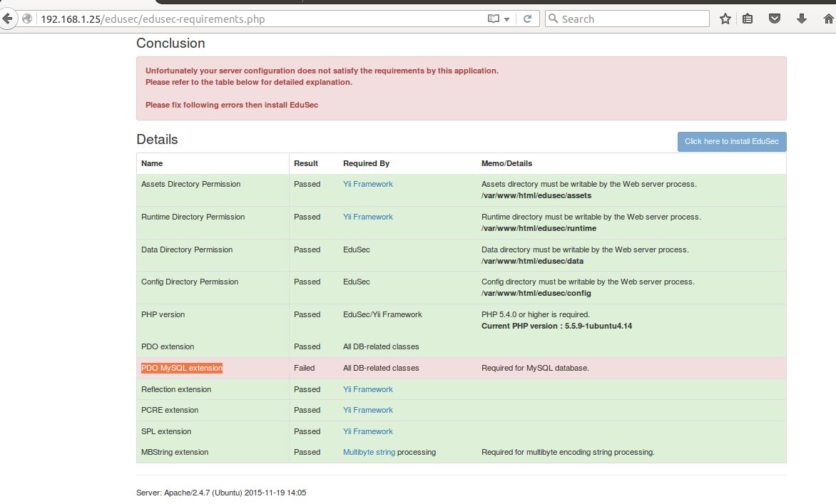Reload the page with the refresh icon
The image size is (836, 504).
click(x=528, y=19)
